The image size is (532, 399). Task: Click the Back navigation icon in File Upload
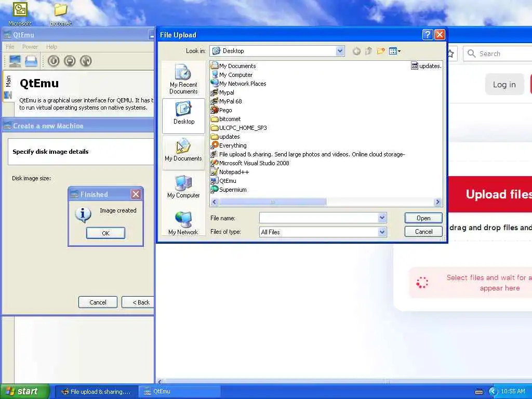tap(356, 51)
